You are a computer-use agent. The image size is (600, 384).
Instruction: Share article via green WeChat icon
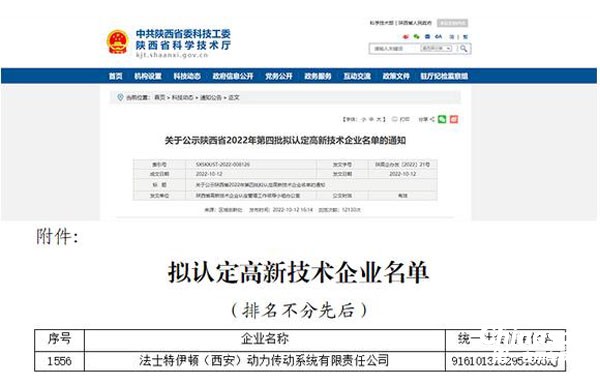[442, 119]
